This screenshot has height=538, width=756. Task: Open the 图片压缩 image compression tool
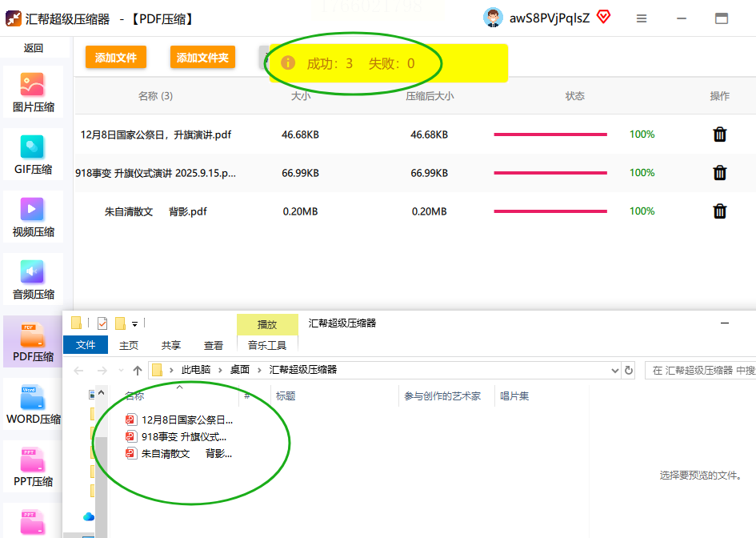[33, 92]
